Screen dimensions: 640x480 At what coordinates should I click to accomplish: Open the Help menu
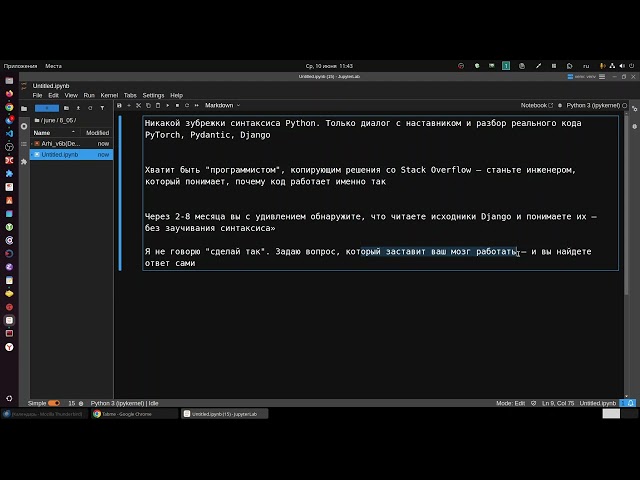[x=176, y=95]
